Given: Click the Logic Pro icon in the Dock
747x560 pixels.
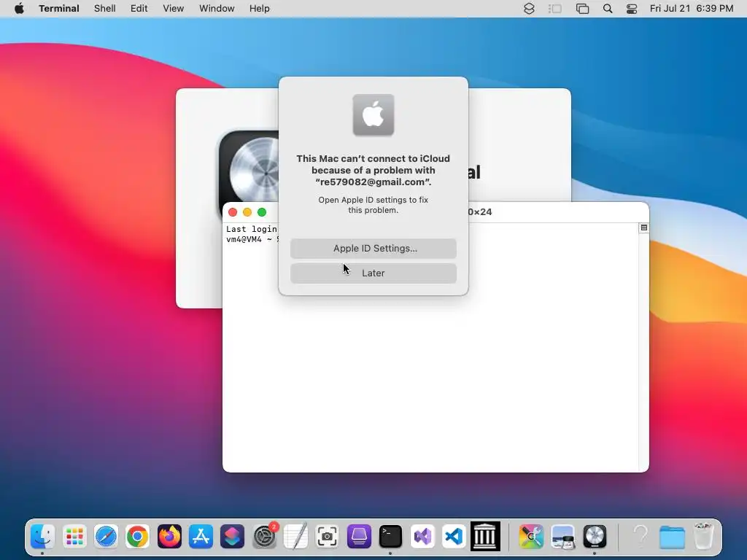Looking at the screenshot, I should click(595, 537).
